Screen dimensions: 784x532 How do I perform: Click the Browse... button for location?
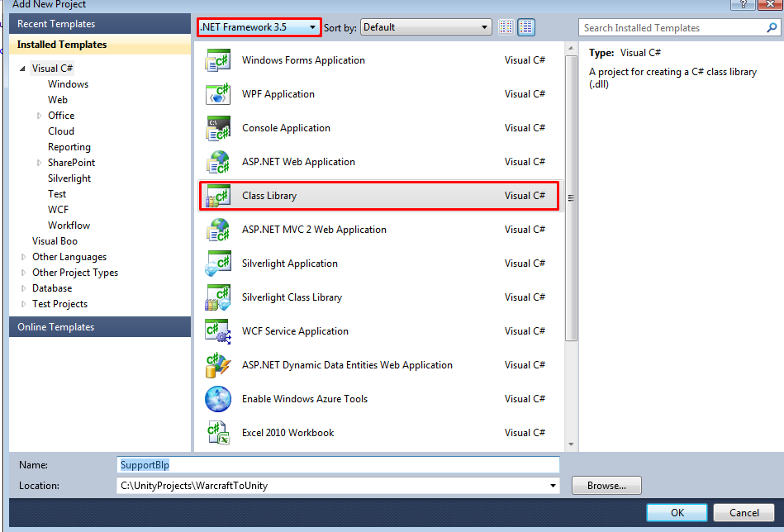[606, 486]
